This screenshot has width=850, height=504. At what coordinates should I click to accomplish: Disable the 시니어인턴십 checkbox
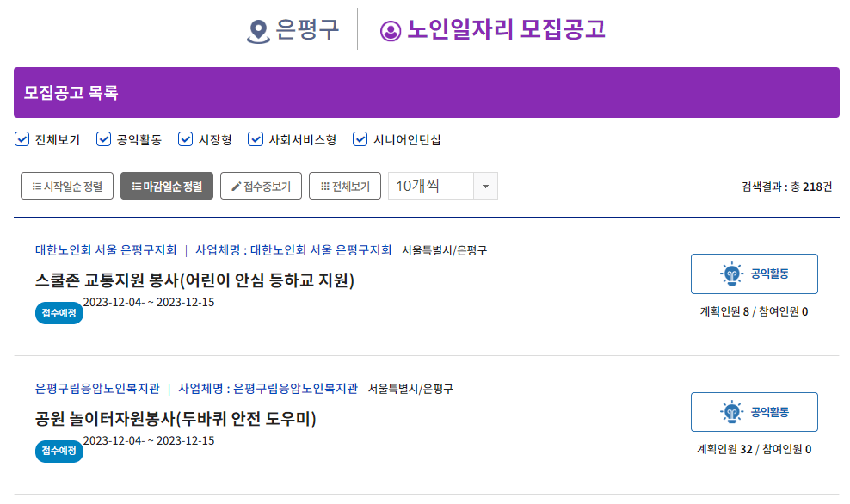coord(360,138)
